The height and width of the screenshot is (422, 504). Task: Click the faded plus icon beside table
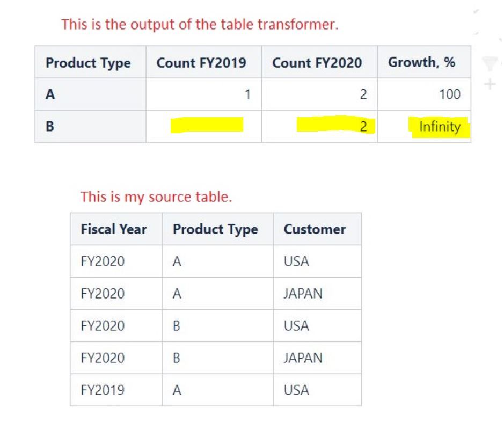click(490, 84)
